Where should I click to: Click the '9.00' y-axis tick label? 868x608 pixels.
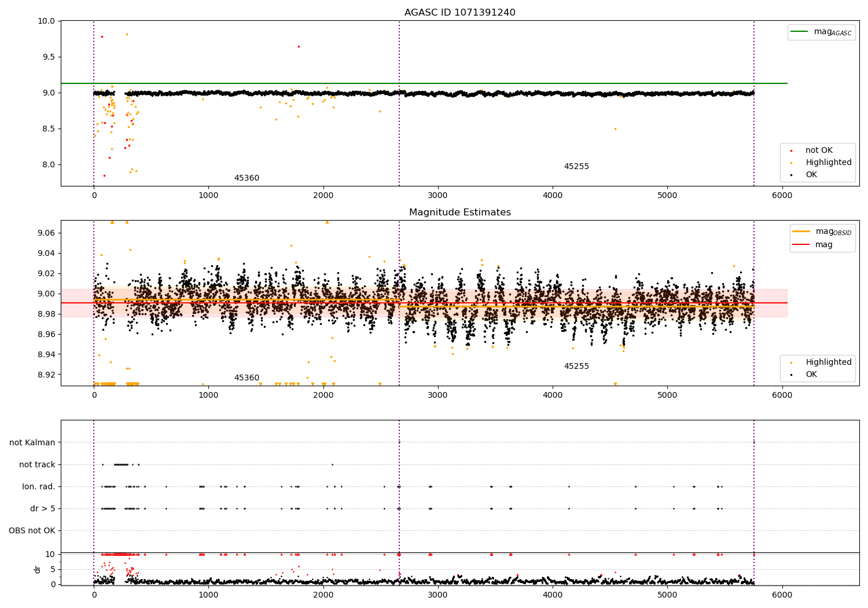tap(46, 294)
